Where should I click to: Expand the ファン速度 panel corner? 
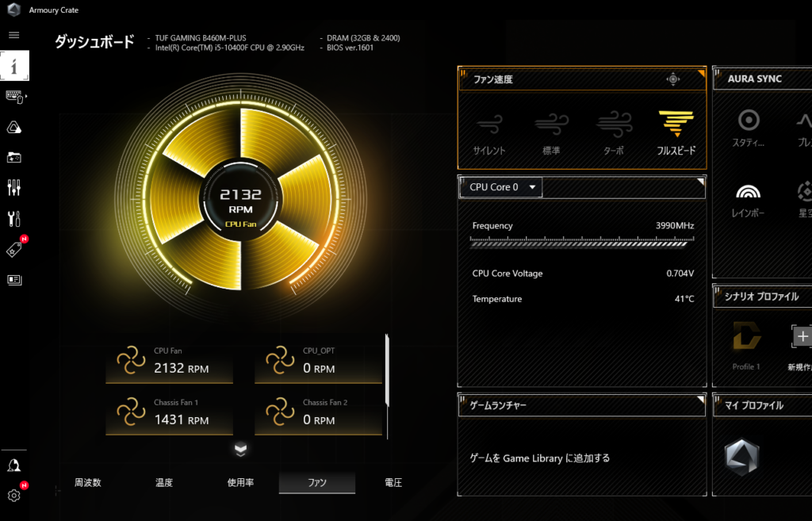[x=701, y=74]
